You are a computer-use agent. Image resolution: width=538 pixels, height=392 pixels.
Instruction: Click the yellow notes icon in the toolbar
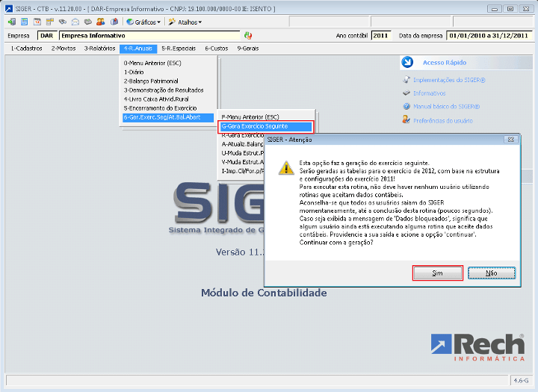point(50,22)
